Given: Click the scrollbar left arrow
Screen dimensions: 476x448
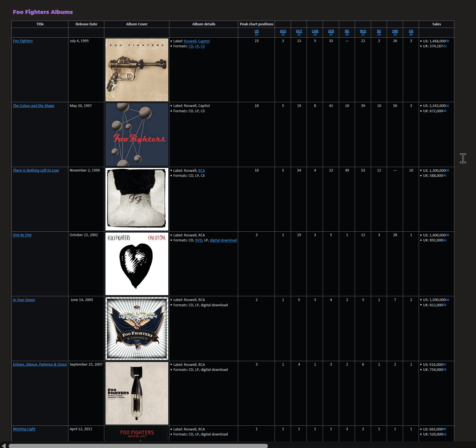Looking at the screenshot, I should (x=4, y=446).
